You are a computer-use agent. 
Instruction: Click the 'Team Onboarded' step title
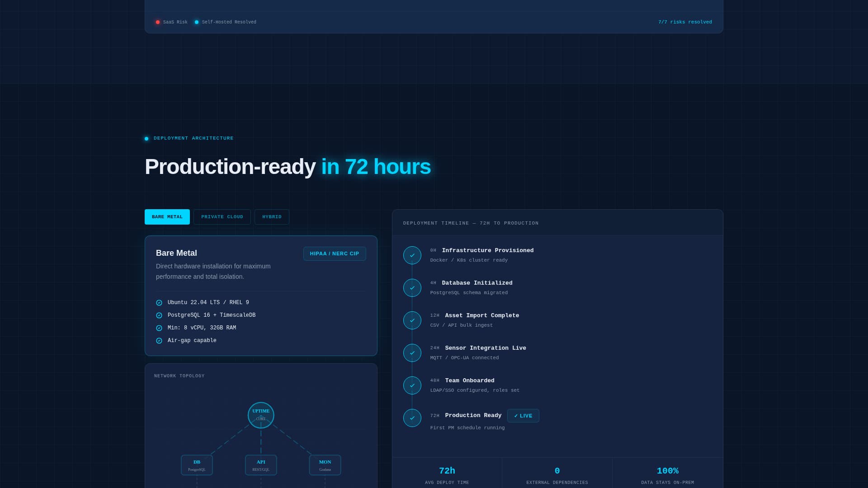point(470,380)
